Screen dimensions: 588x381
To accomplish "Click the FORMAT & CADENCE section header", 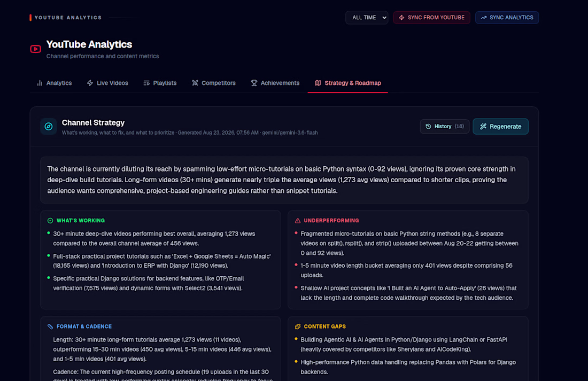I will (x=84, y=326).
